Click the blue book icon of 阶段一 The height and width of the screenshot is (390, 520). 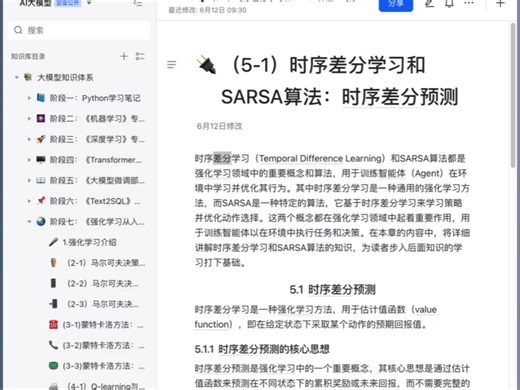[41, 98]
